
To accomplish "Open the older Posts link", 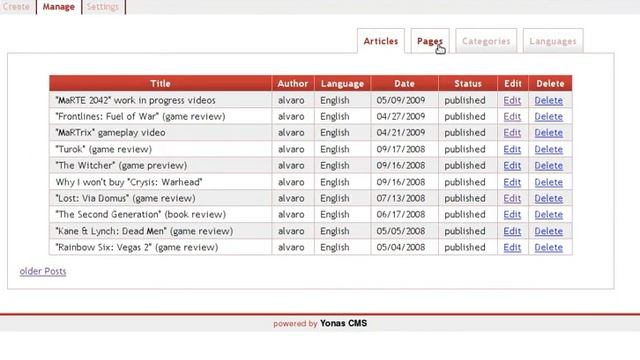I will (x=43, y=271).
